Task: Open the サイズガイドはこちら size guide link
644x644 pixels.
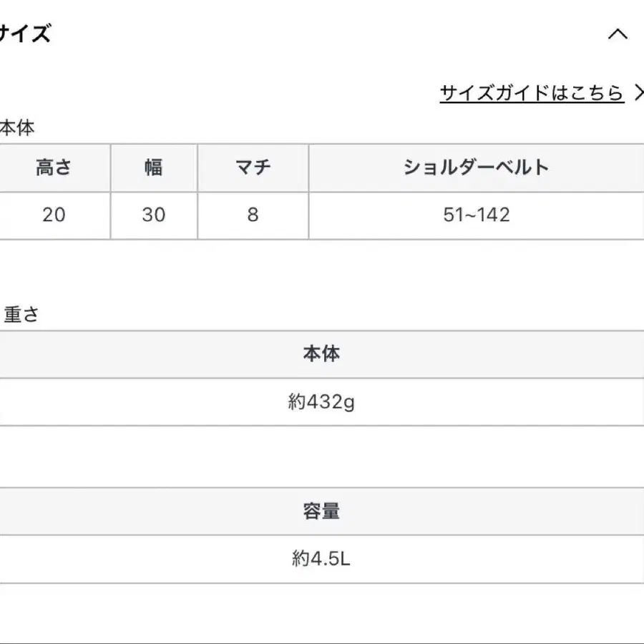Action: tap(532, 91)
